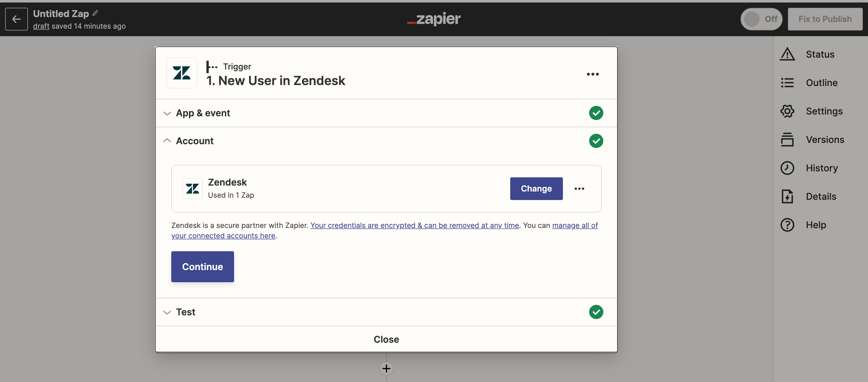This screenshot has height=382, width=868.
Task: Open the trigger step three-dot menu
Action: [593, 74]
